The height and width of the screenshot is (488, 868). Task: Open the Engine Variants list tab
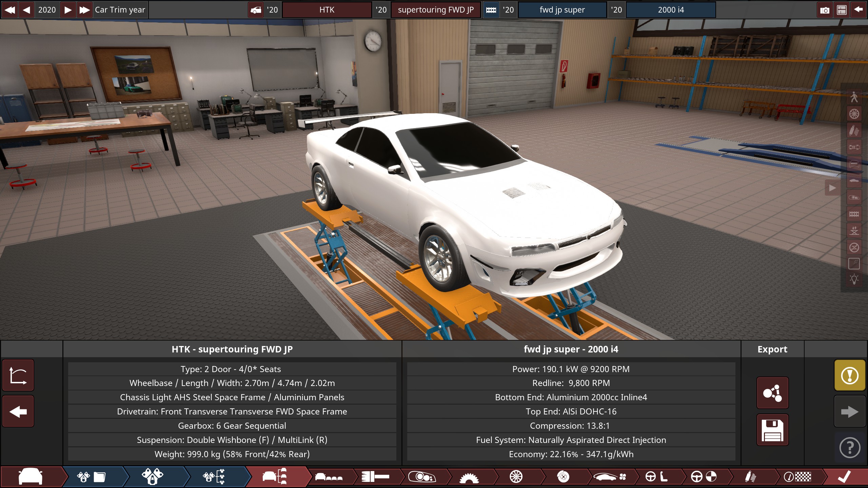214,477
